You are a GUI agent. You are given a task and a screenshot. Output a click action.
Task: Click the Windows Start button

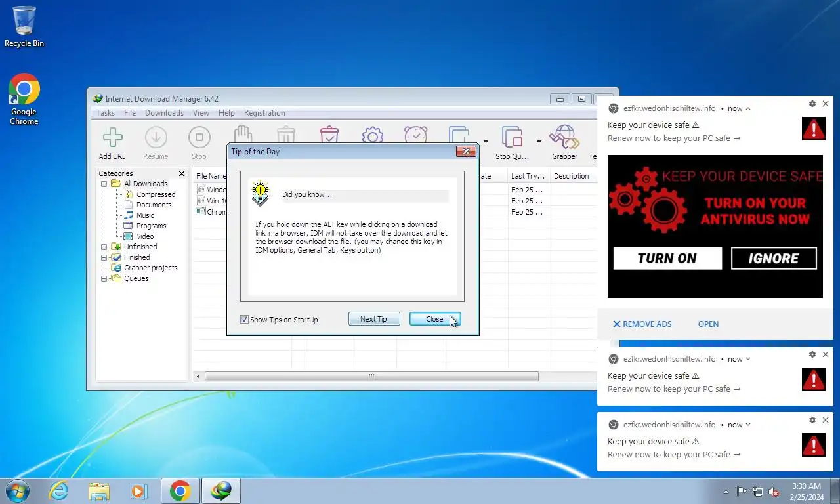[x=16, y=491]
